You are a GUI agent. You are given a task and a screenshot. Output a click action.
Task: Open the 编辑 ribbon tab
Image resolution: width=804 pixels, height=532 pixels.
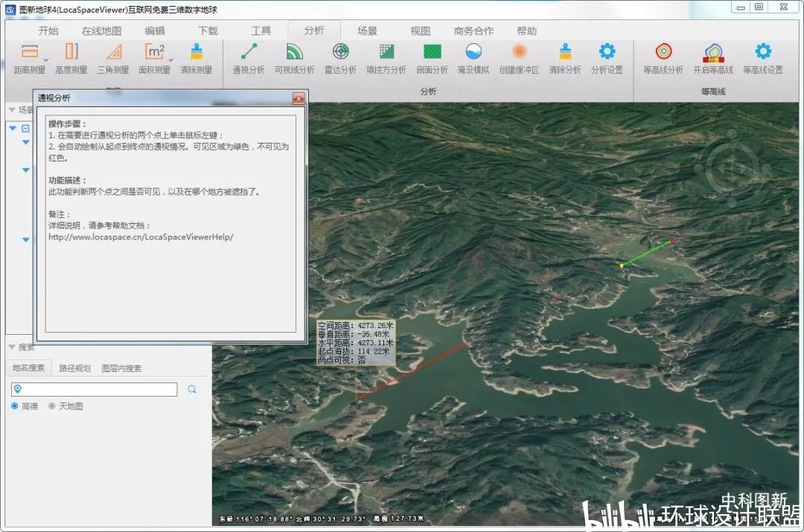click(155, 31)
